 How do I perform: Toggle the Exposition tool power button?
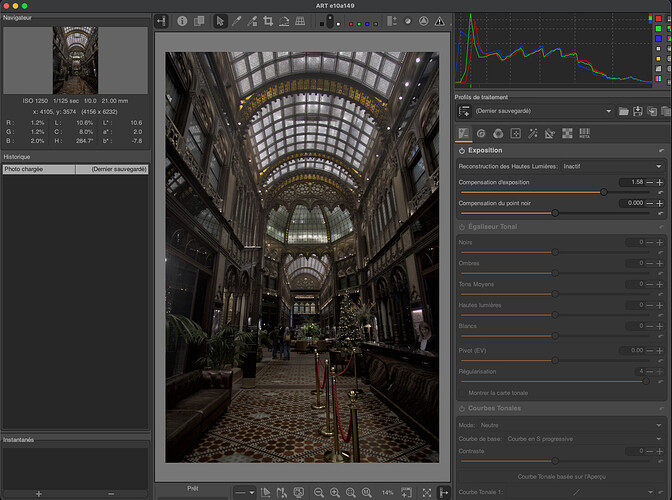tap(462, 150)
